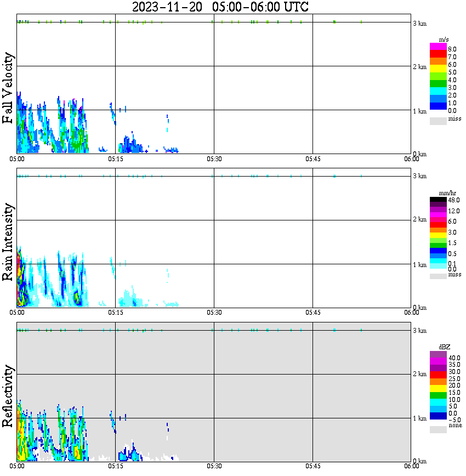Select the yellow swatch in the mm/hr legend
Screen dimensions: 466x476
point(438,235)
